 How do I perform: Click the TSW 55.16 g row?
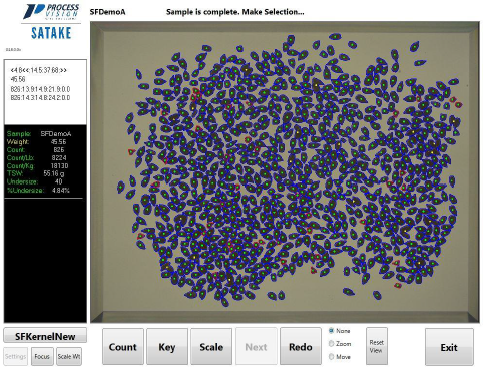[36, 173]
